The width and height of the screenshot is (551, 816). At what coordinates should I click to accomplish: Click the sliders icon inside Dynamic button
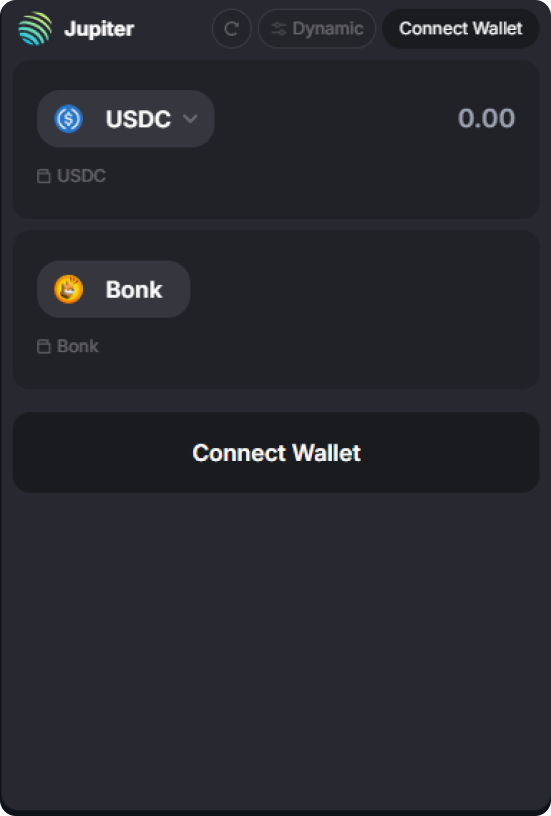coord(279,29)
